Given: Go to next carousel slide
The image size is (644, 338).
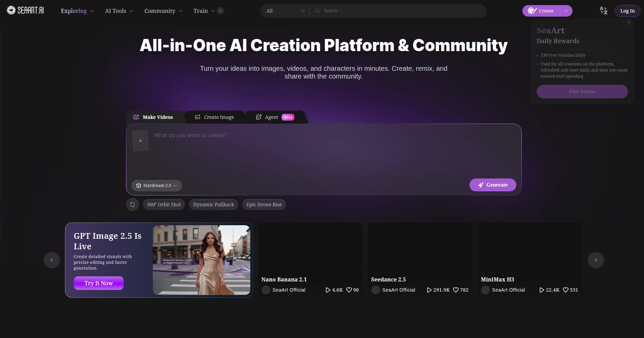Looking at the screenshot, I should [596, 260].
